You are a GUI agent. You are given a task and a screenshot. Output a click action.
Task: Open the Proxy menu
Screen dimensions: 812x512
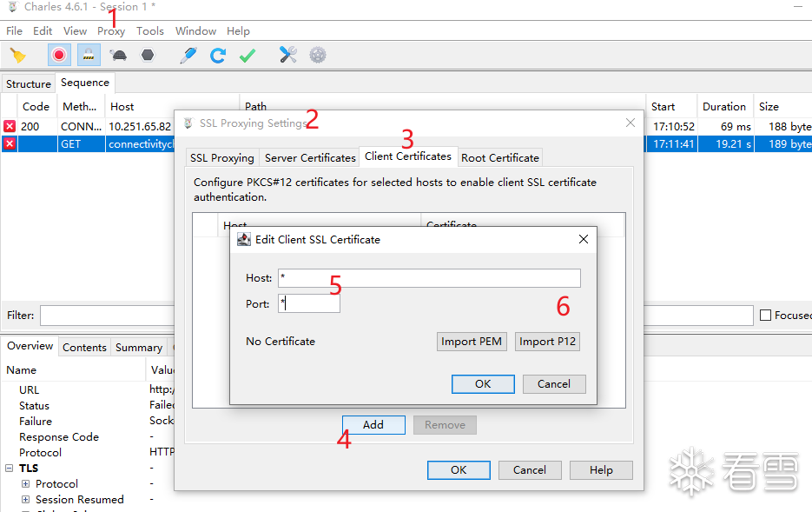[111, 31]
